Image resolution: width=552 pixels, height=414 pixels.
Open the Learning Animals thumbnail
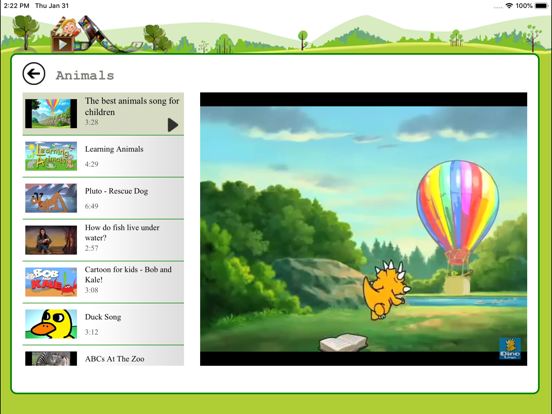click(x=51, y=156)
